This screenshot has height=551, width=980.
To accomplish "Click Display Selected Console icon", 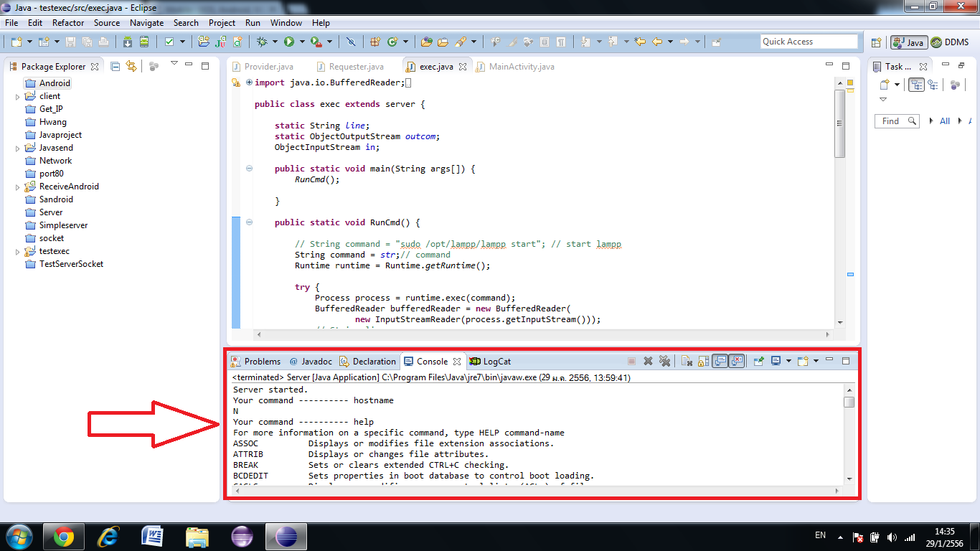I will 776,361.
